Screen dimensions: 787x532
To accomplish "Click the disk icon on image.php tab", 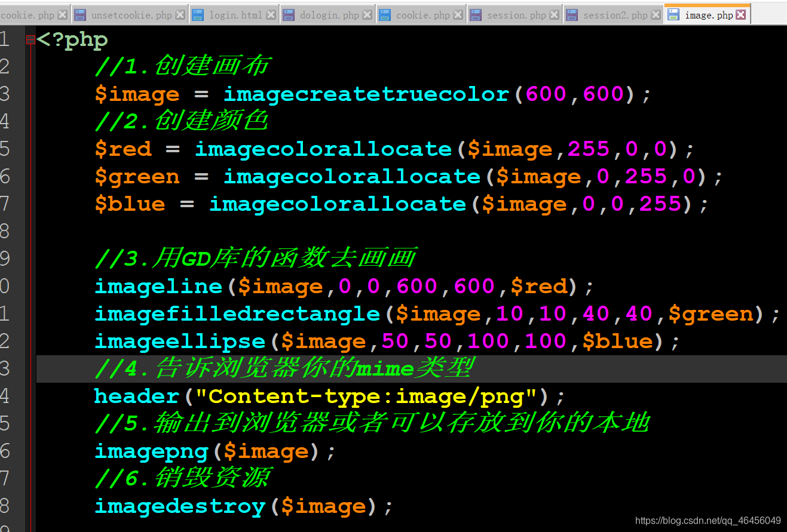I will 673,15.
